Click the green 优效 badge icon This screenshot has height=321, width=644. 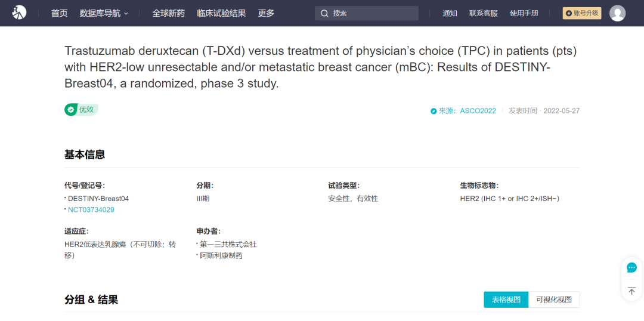point(70,110)
